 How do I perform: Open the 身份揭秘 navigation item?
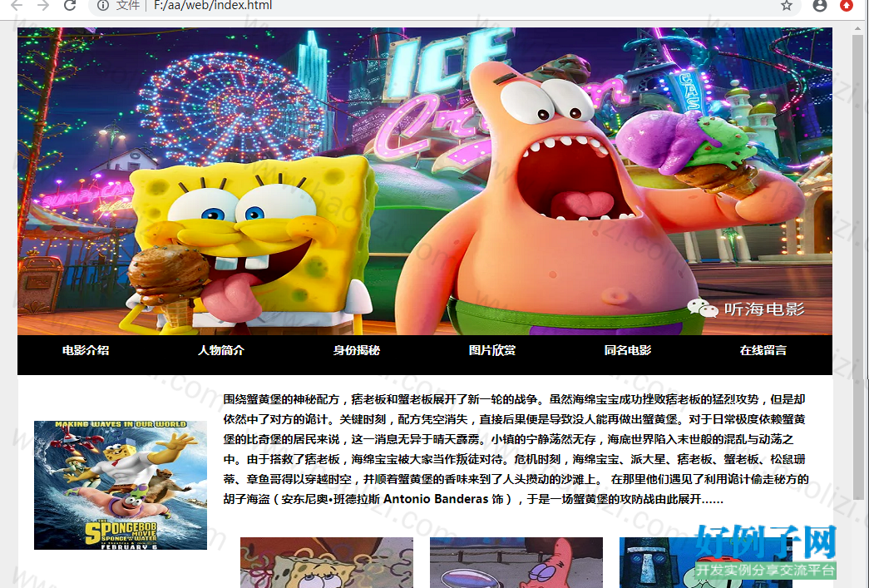pos(357,350)
